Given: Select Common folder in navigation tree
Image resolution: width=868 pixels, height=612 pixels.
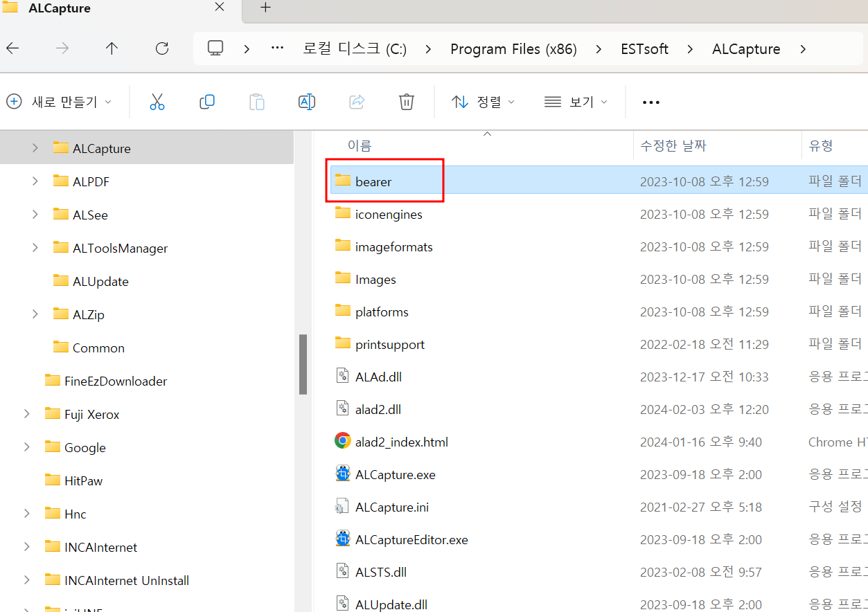Looking at the screenshot, I should coord(98,348).
